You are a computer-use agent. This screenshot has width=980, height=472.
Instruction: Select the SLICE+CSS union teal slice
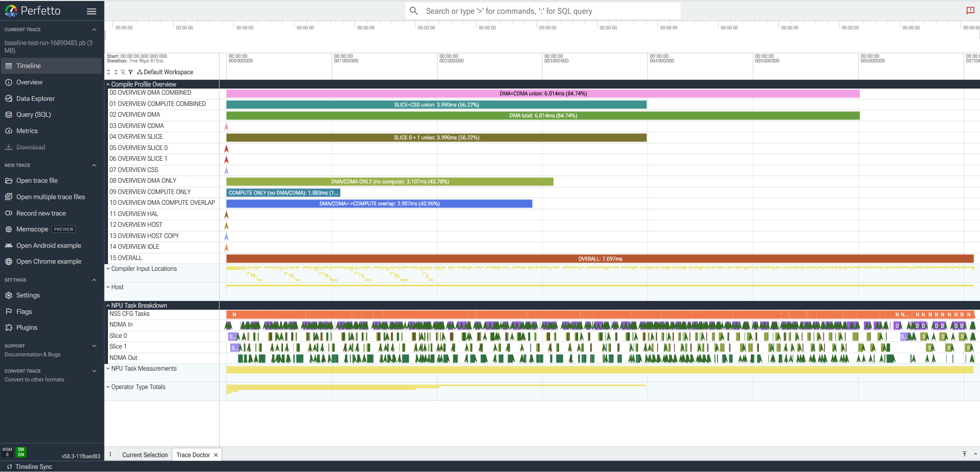tap(437, 105)
